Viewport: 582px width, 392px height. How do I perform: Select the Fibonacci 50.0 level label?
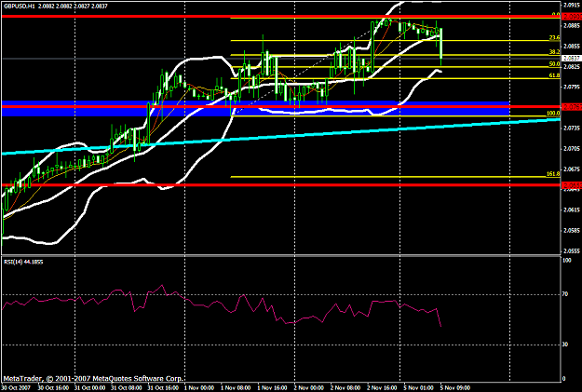tap(555, 64)
